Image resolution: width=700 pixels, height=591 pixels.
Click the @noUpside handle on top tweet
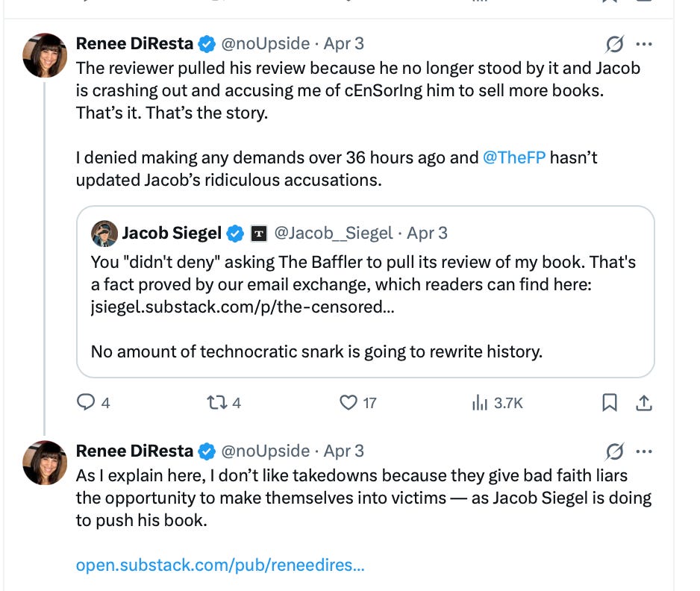coord(265,44)
